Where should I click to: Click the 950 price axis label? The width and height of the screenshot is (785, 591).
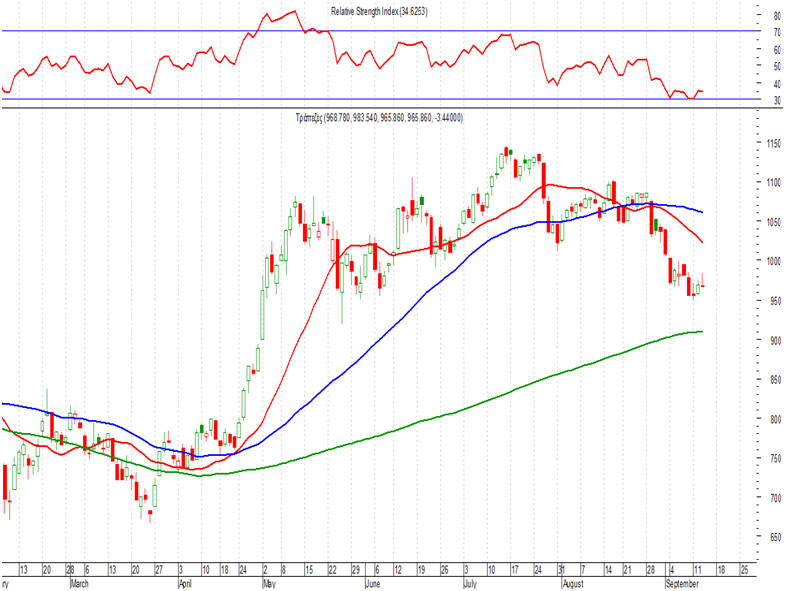tap(775, 301)
